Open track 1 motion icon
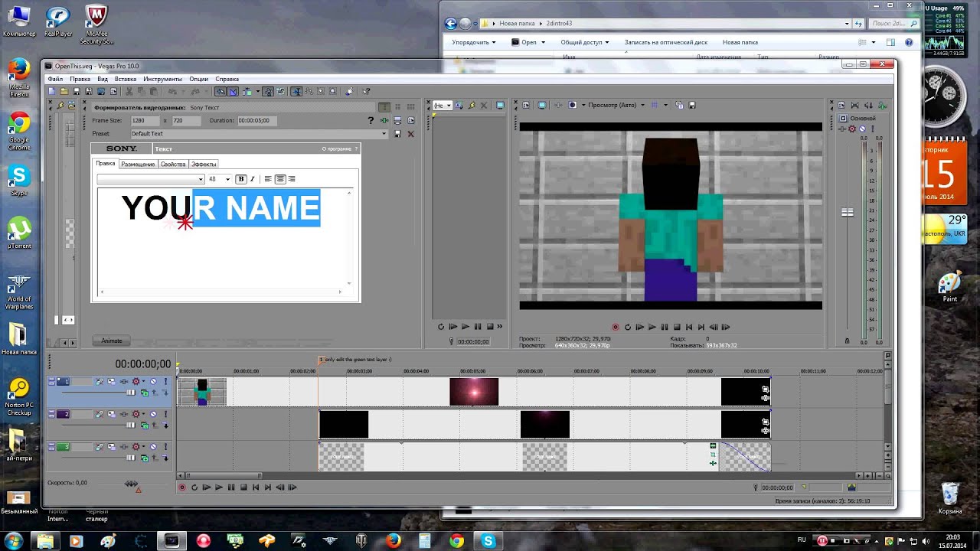The width and height of the screenshot is (980, 551). pyautogui.click(x=111, y=381)
